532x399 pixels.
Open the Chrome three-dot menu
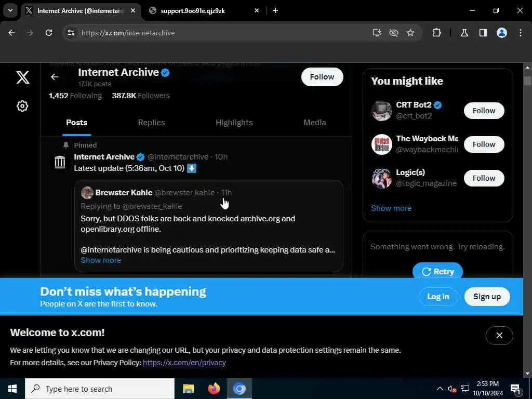point(521,33)
